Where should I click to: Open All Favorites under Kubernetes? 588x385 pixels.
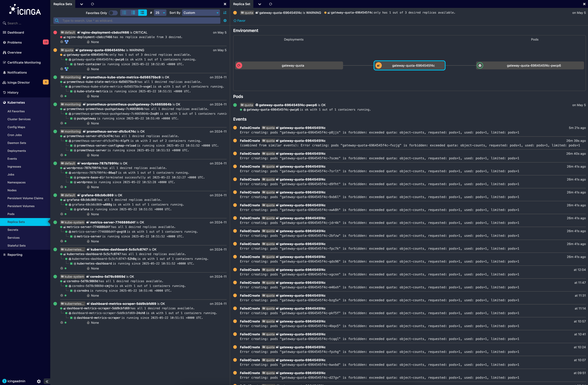pyautogui.click(x=16, y=111)
